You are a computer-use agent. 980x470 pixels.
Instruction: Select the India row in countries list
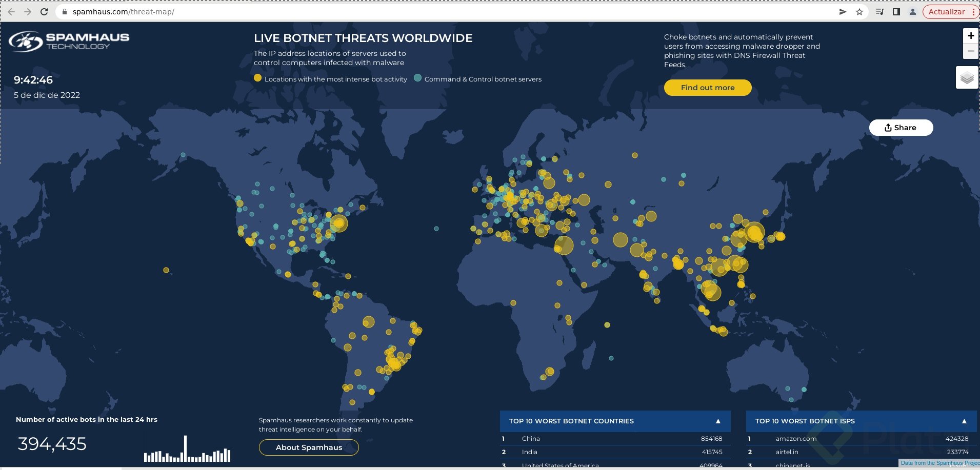click(x=615, y=452)
